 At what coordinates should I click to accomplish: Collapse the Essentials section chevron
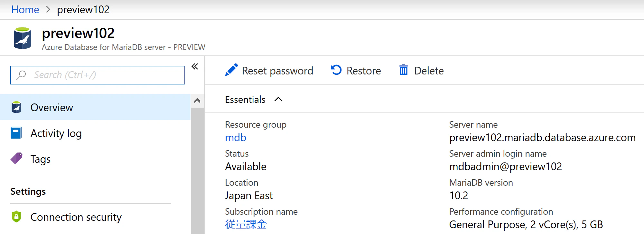pos(278,99)
